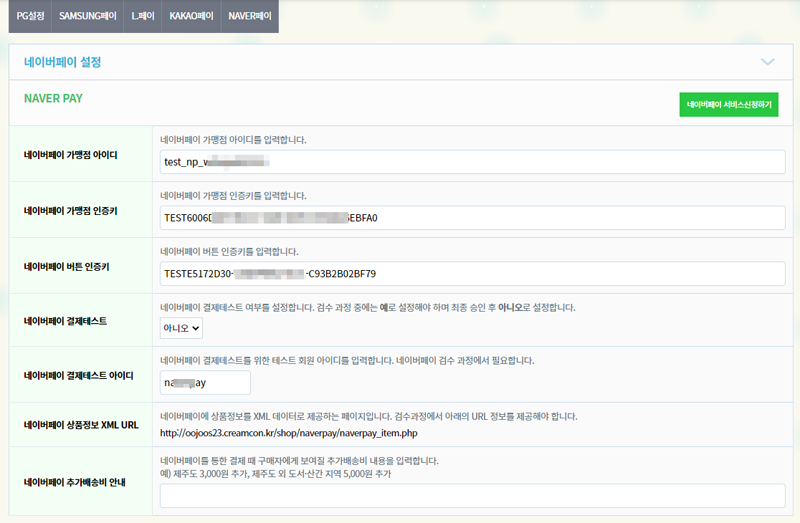Screen dimensions: 800x523
Task: Click the 네이버페이 가맹점 아이디 row label
Action: (71, 155)
